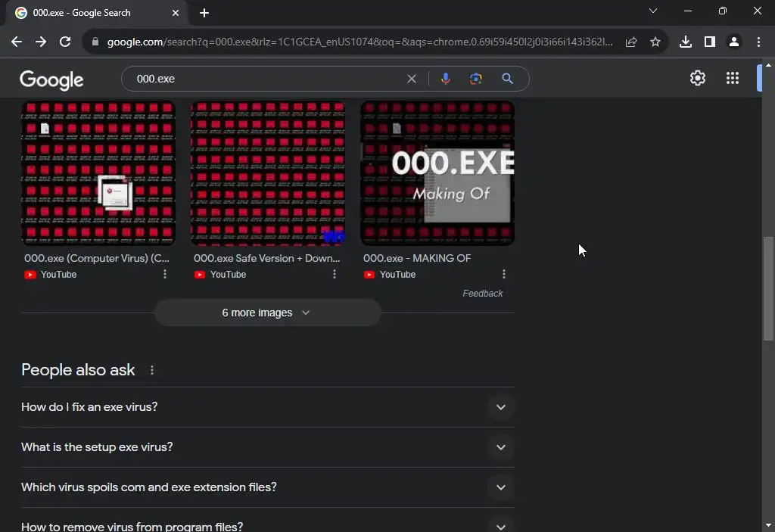Expand 6 more images
This screenshot has height=532, width=775.
click(267, 313)
